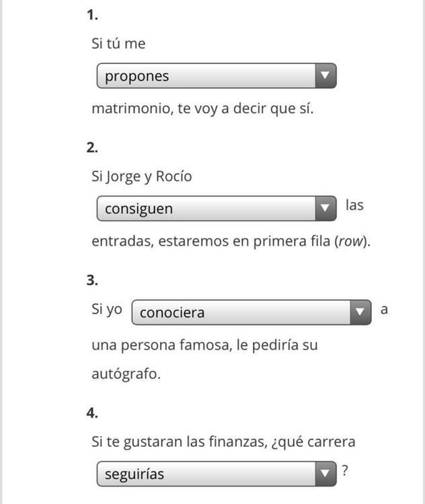Viewport: 425px width, 504px height.
Task: Click the question mark after the 'seguirías' dropdown
Action: coord(345,470)
